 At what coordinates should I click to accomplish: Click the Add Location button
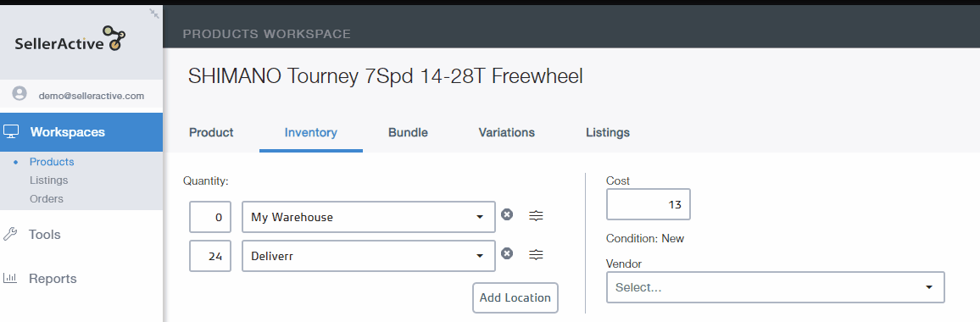tap(515, 297)
